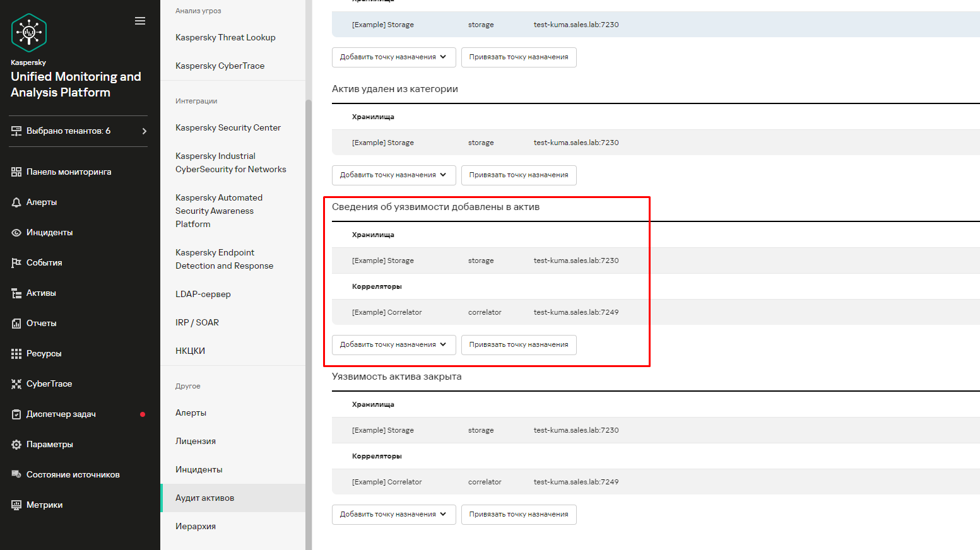Screen dimensions: 980x550
Task: Select IRP / SOAR settings
Action: tap(197, 322)
